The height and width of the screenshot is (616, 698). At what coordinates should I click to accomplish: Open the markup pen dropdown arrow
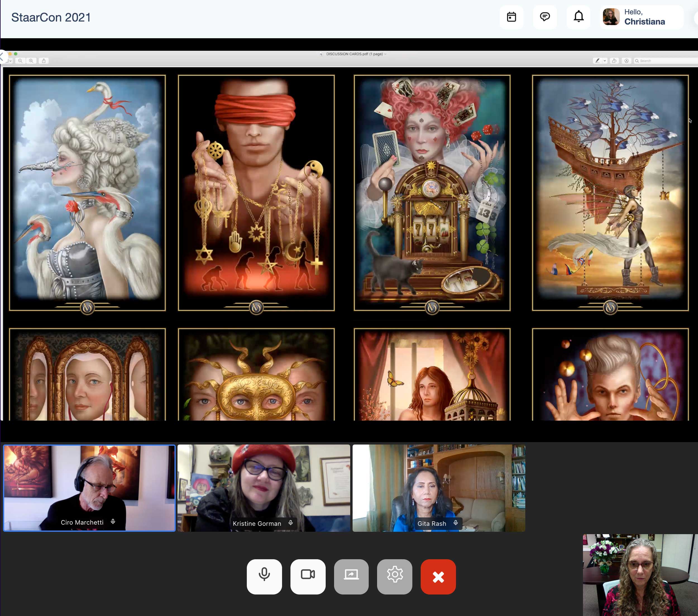pos(605,61)
